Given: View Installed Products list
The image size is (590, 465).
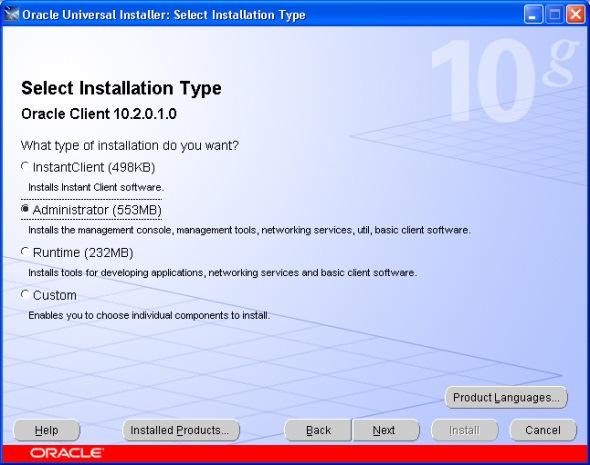Looking at the screenshot, I should (x=181, y=430).
